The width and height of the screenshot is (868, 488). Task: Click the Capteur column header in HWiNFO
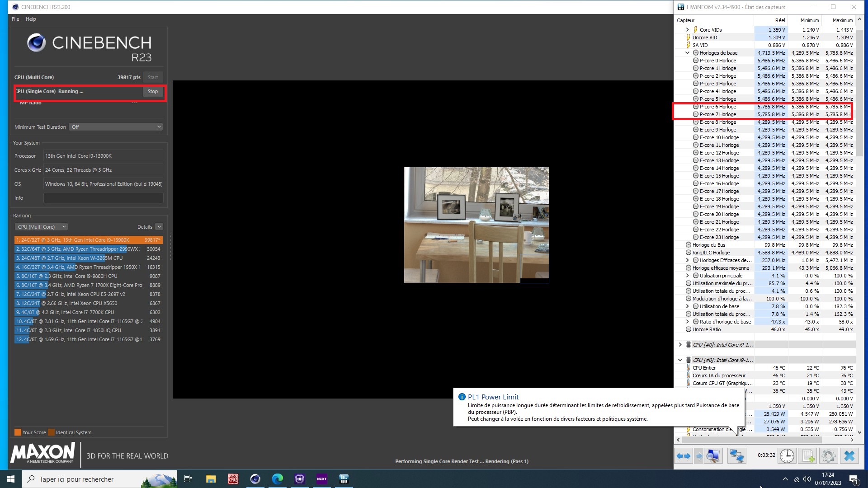(x=714, y=20)
